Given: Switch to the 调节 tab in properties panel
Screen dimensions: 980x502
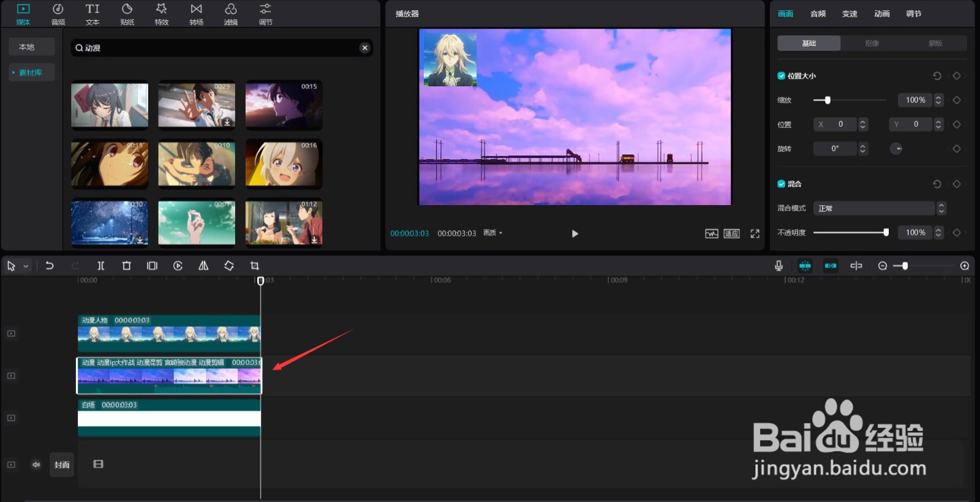Looking at the screenshot, I should (x=914, y=13).
